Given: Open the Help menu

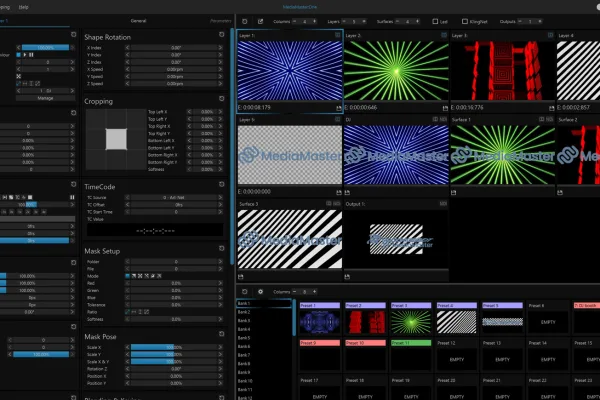Looking at the screenshot, I should pyautogui.click(x=24, y=7).
